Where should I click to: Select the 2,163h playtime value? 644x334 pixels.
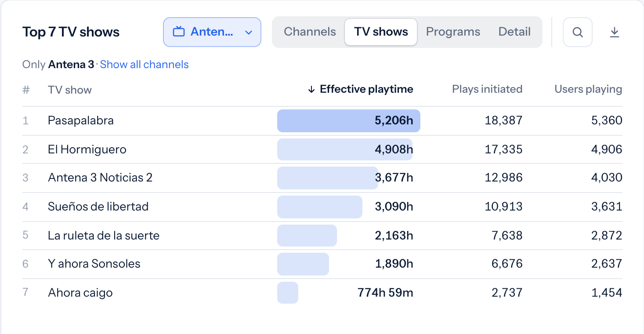click(394, 236)
